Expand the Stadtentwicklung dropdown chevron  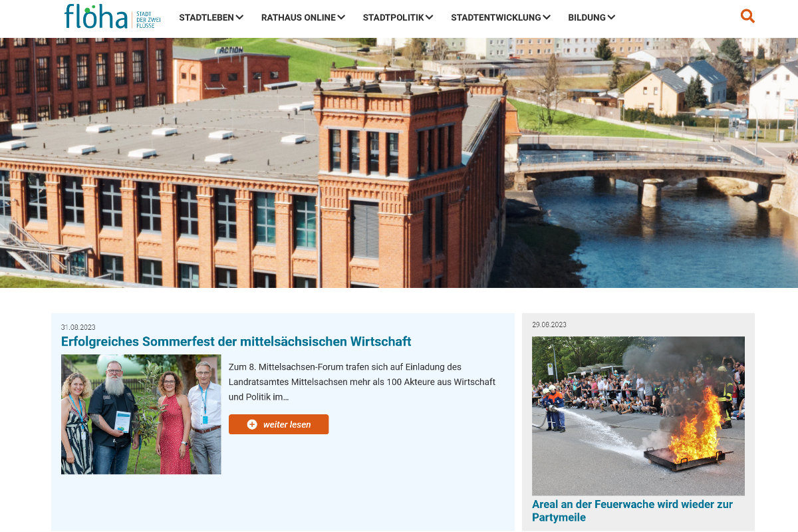pyautogui.click(x=546, y=17)
